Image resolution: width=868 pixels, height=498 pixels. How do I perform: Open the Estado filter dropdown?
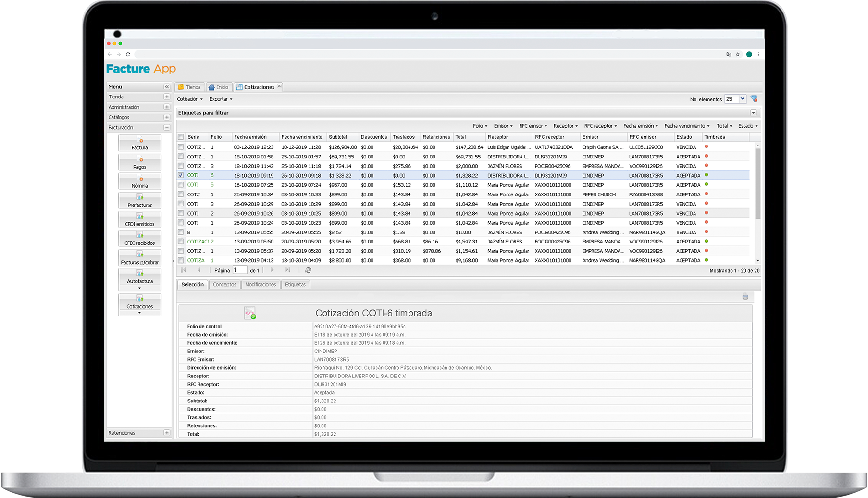748,126
